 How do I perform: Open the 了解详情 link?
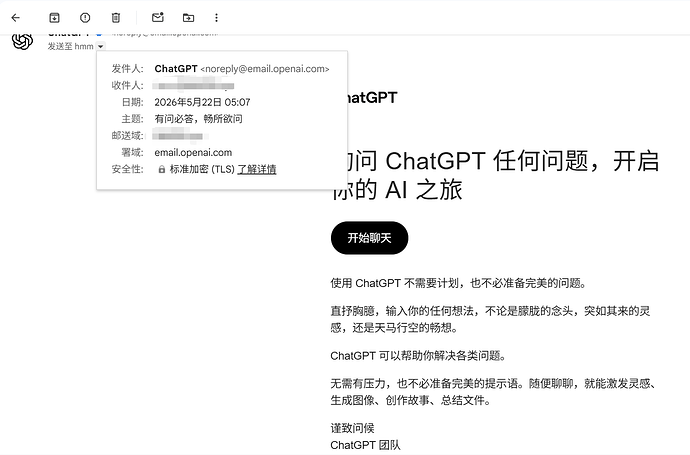click(x=257, y=169)
